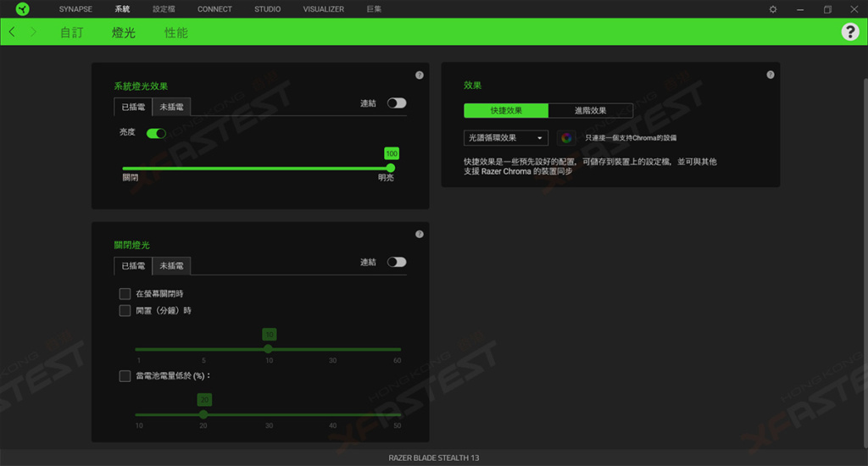This screenshot has height=466, width=868.
Task: Open the 設定檔 menu
Action: (x=164, y=9)
